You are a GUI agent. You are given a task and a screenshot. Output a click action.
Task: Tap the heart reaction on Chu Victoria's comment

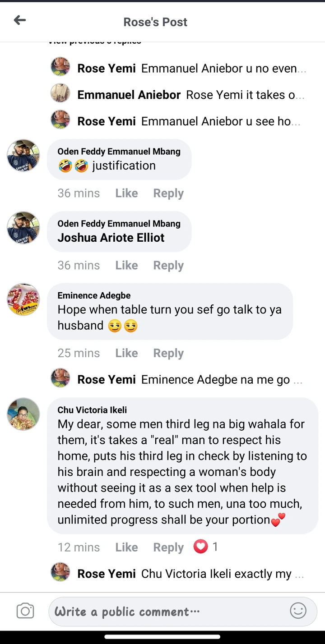tap(200, 547)
